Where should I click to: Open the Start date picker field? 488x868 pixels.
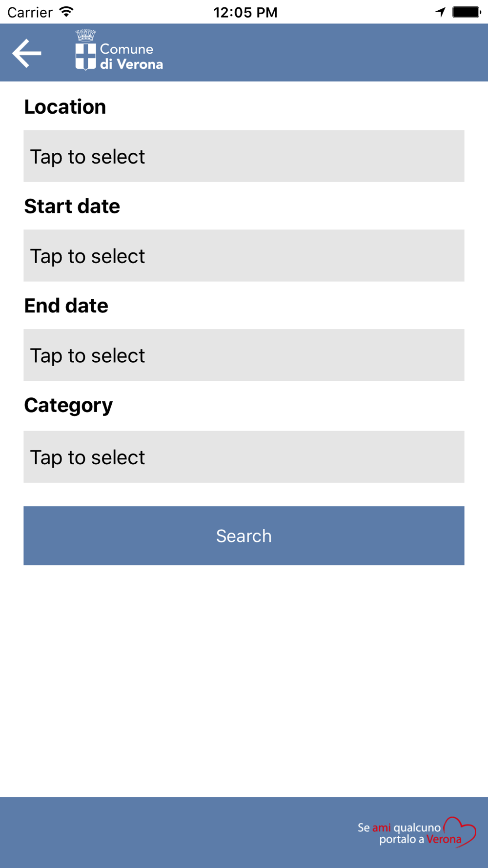(x=244, y=256)
